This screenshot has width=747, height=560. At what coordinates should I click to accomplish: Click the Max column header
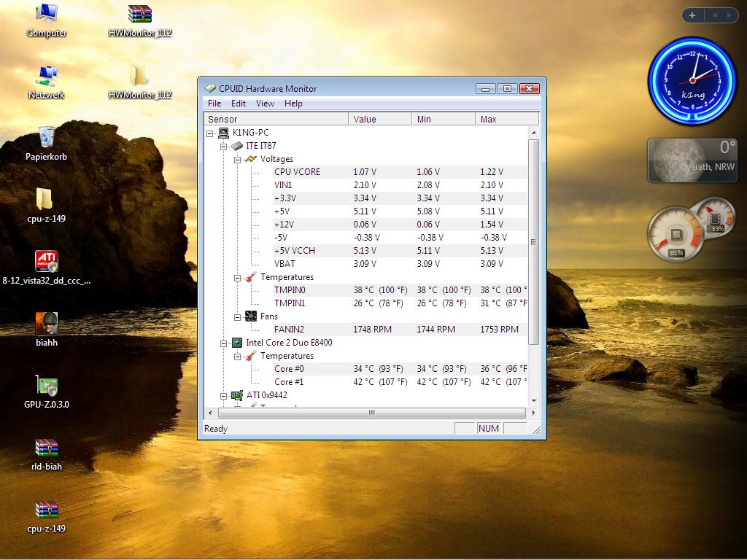(507, 119)
